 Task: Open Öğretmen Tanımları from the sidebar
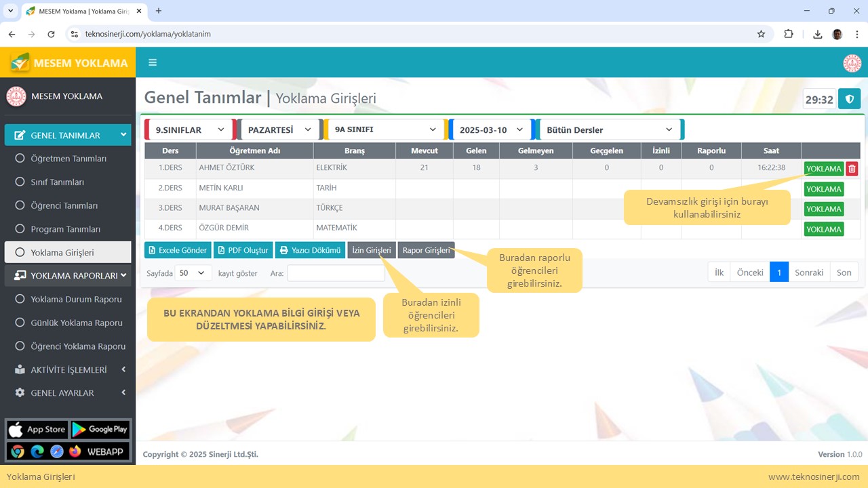pos(68,159)
